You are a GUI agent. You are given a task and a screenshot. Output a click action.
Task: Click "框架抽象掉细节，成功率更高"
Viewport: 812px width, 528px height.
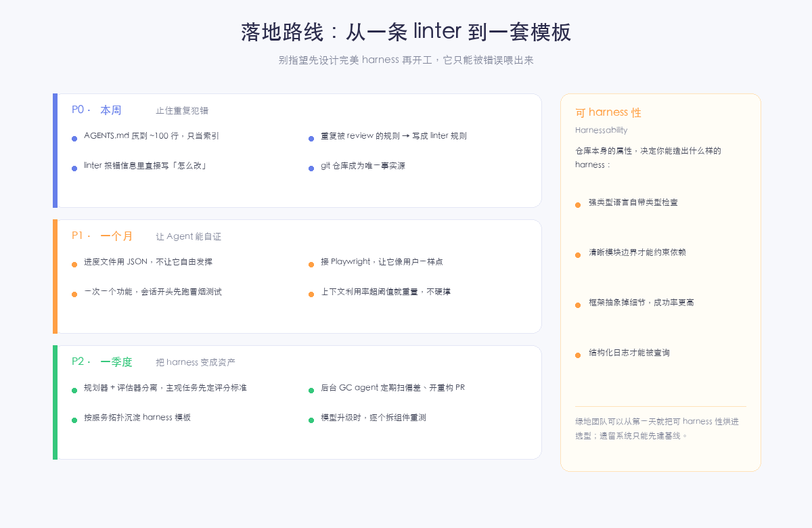(641, 303)
